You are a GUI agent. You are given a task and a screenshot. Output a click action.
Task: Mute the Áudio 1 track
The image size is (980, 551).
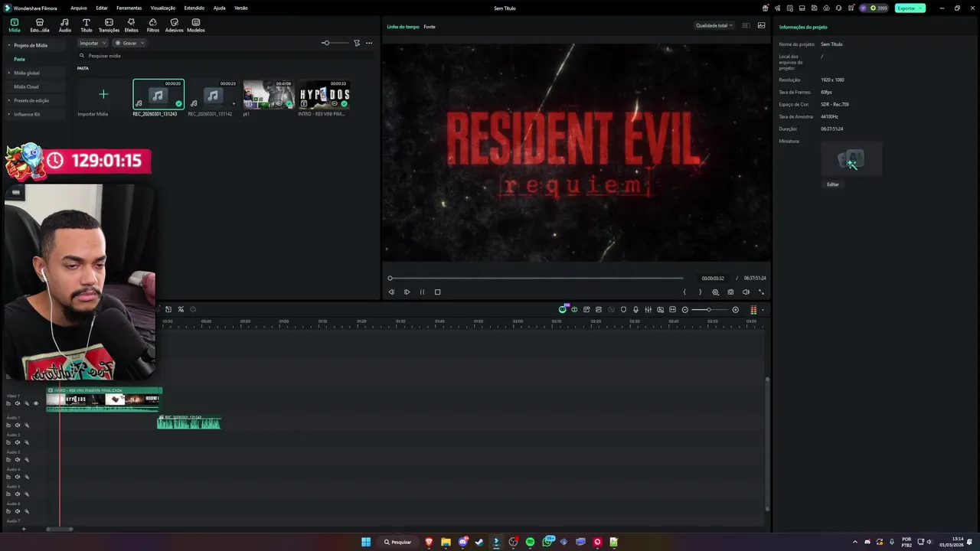(18, 425)
